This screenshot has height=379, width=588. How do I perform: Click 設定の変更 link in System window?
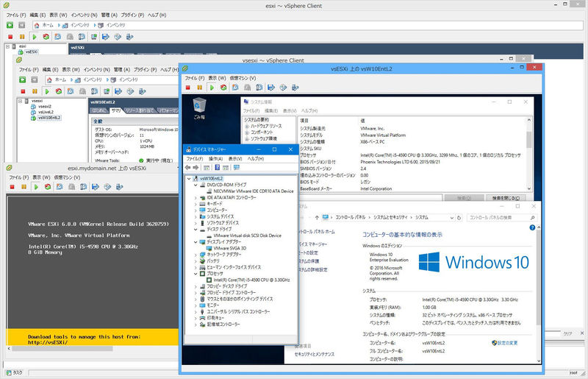(507, 342)
